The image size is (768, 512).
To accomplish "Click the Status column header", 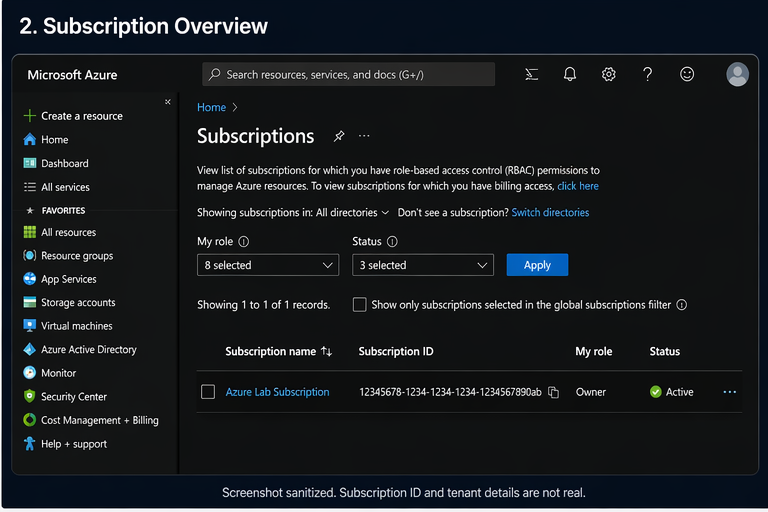I will tap(665, 351).
